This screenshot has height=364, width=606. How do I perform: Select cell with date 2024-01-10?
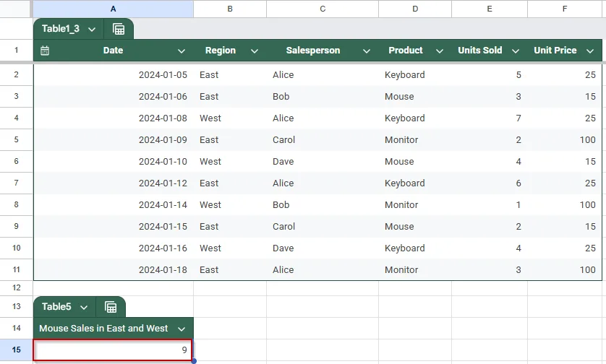pos(114,161)
